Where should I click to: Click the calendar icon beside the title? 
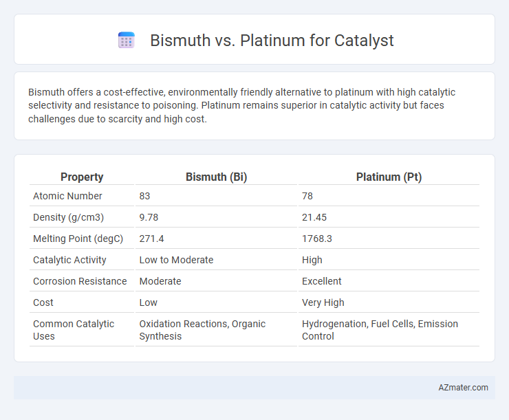[x=127, y=41]
